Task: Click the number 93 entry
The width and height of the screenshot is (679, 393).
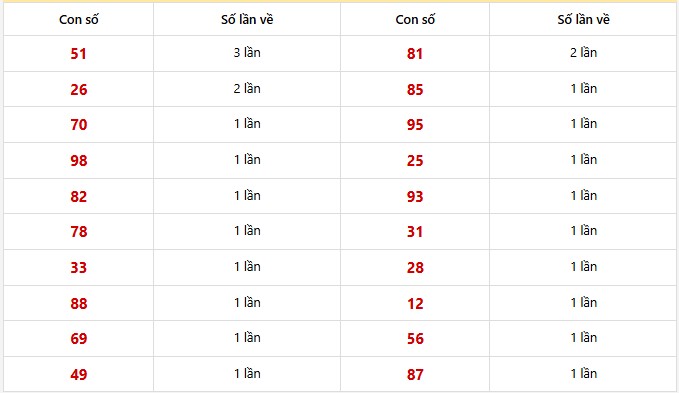Action: pos(415,196)
